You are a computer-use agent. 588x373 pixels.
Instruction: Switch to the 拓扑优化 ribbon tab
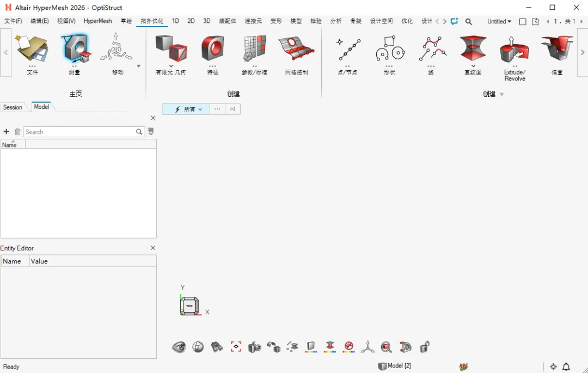pyautogui.click(x=152, y=21)
